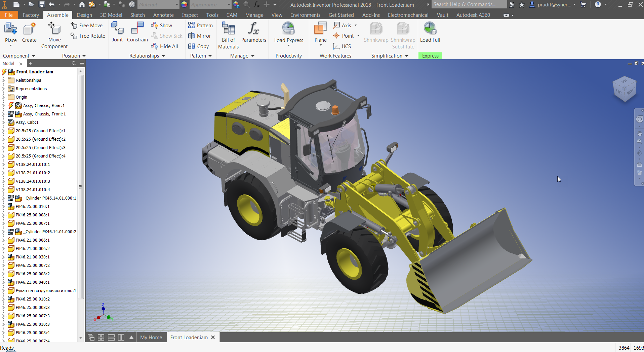Open the File menu
The width and height of the screenshot is (644, 352).
click(x=9, y=15)
